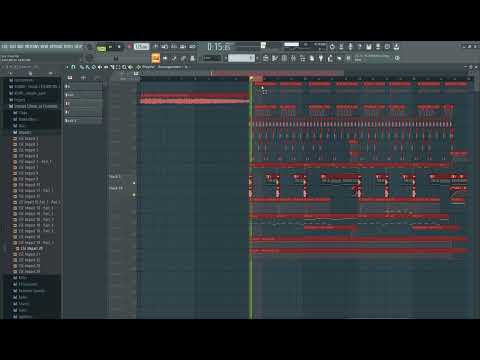This screenshot has width=480, height=360.
Task: Click the view mixer toolbar icon
Action: click(293, 58)
